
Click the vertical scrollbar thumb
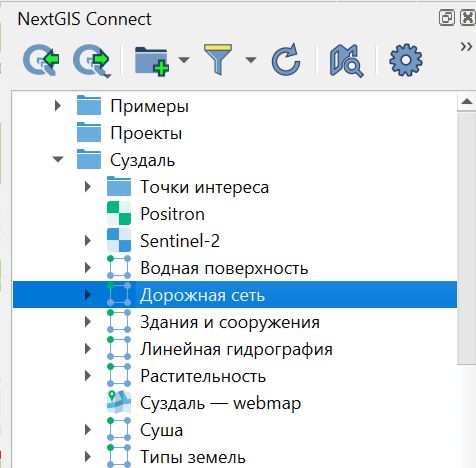pos(467,238)
